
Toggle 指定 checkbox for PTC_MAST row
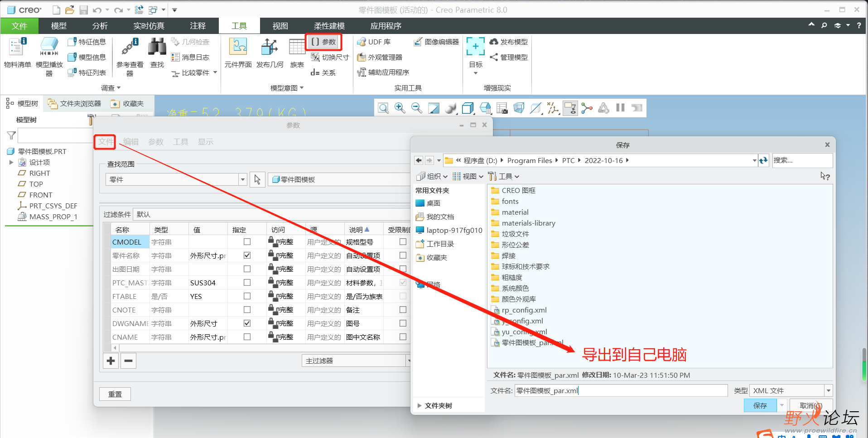tap(247, 283)
